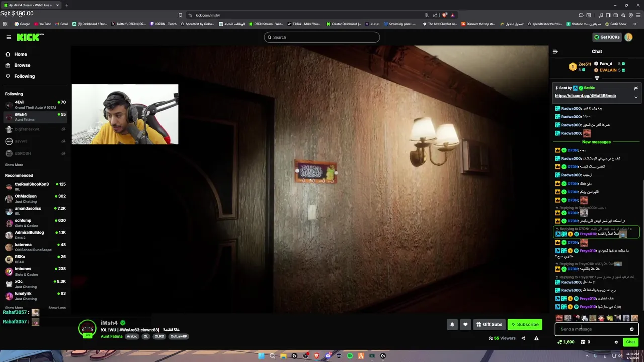Collapse the chat panel icon

pyautogui.click(x=555, y=51)
